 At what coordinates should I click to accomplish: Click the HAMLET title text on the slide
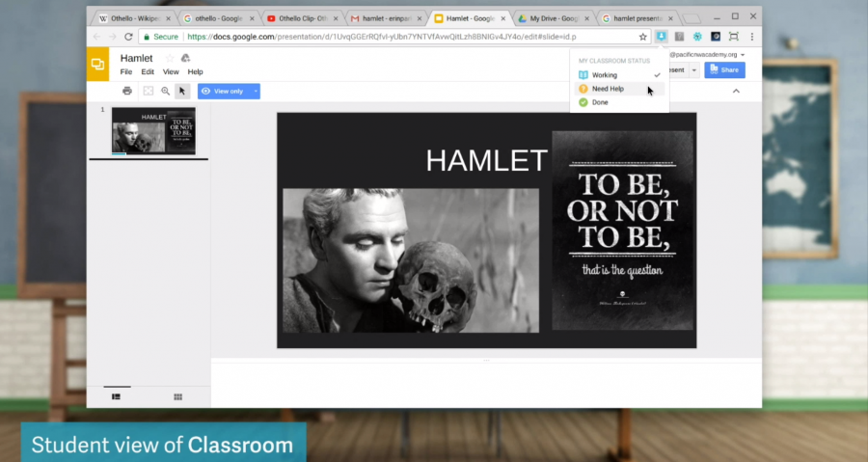pos(487,160)
